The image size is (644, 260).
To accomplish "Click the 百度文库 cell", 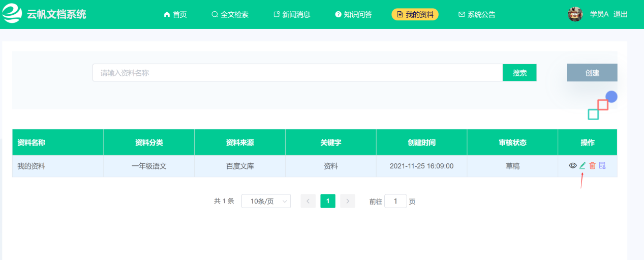I will [x=240, y=166].
